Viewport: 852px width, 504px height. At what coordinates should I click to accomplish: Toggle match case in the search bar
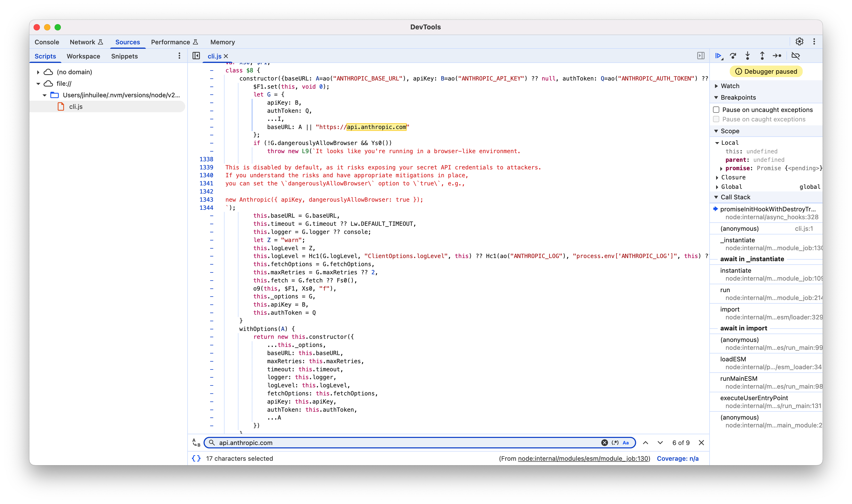[626, 443]
